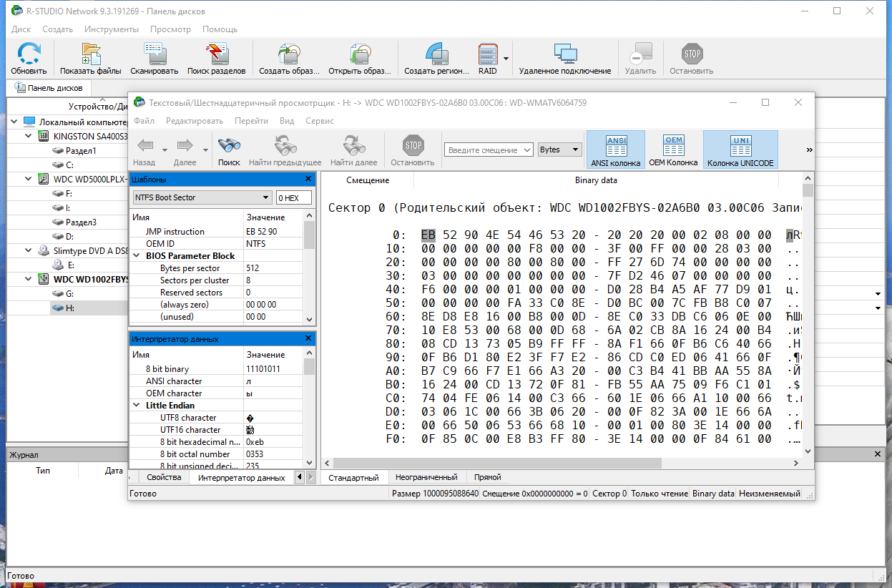Click the Далее history dropdown arrow
The width and height of the screenshot is (892, 588).
(x=205, y=150)
